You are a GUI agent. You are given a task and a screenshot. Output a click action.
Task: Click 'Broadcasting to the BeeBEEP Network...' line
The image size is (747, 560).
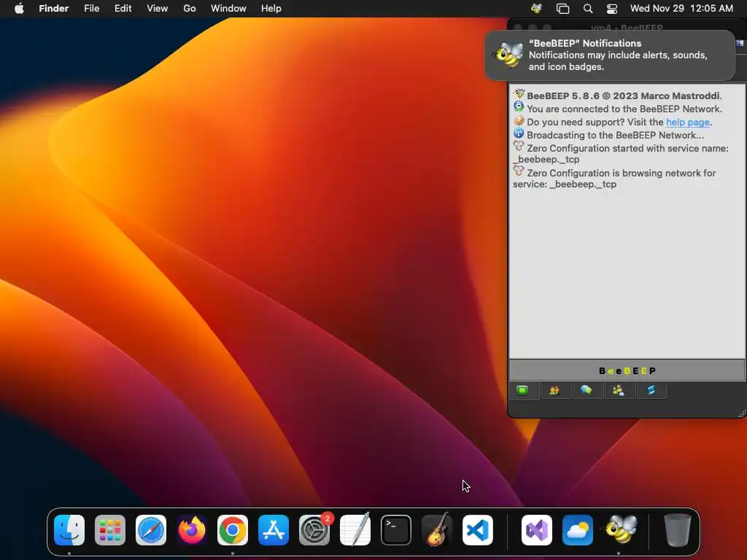[615, 135]
